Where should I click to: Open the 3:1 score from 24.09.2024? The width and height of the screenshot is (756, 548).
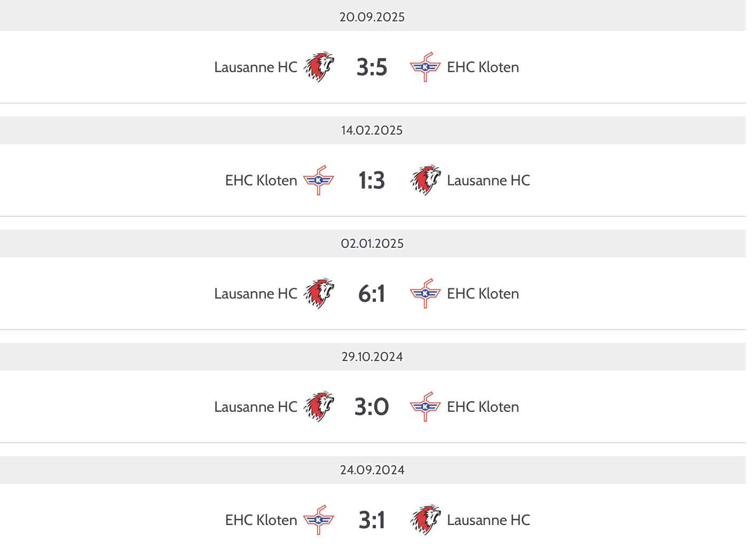pyautogui.click(x=372, y=520)
